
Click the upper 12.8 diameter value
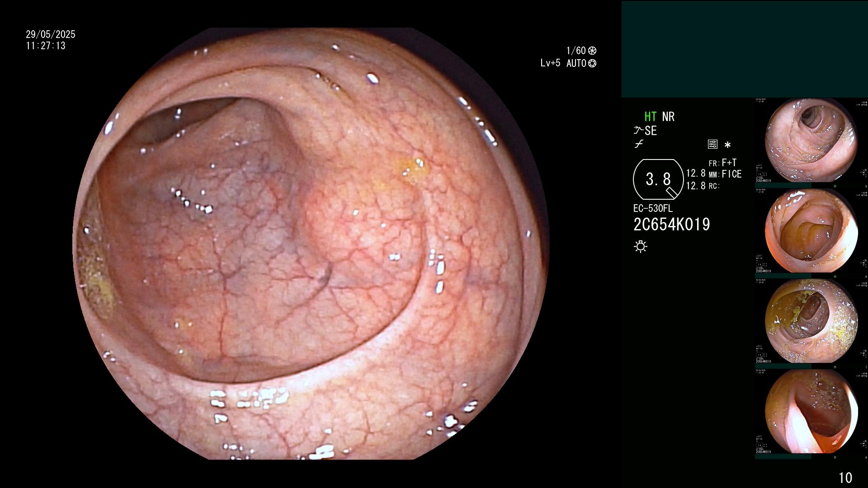click(696, 174)
